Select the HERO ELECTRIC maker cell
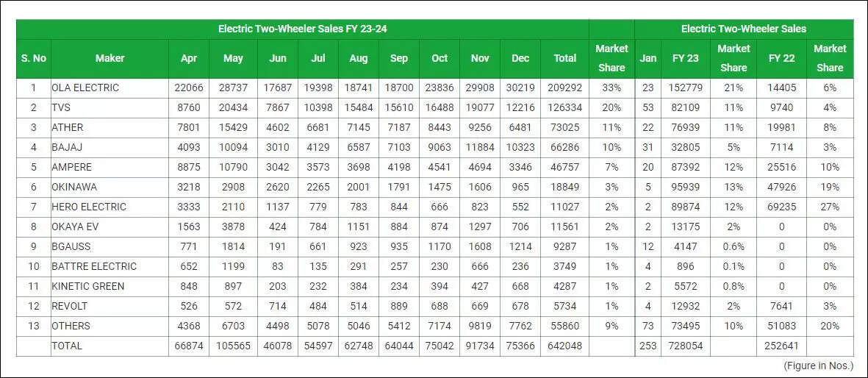The image size is (868, 378). 89,207
